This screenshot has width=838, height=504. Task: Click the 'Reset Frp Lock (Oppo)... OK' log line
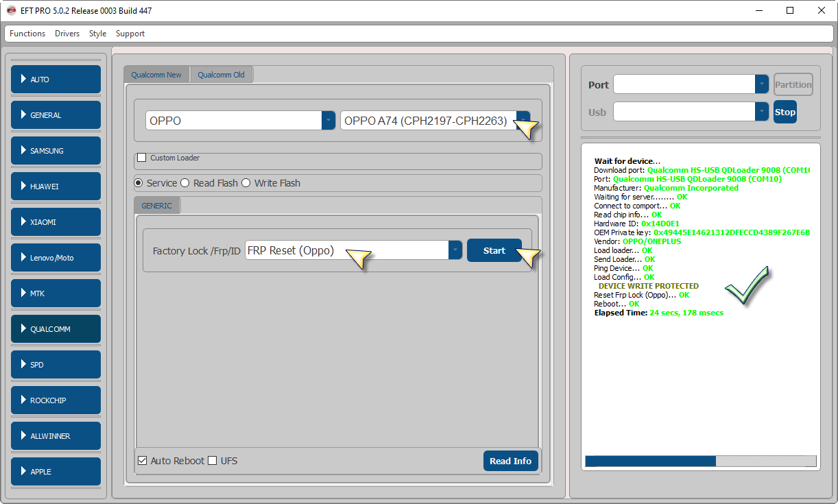pyautogui.click(x=642, y=295)
